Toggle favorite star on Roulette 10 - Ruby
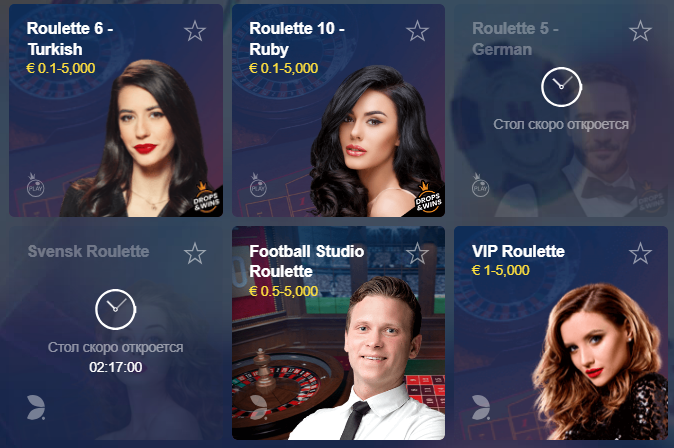Image resolution: width=674 pixels, height=448 pixels. [x=417, y=31]
